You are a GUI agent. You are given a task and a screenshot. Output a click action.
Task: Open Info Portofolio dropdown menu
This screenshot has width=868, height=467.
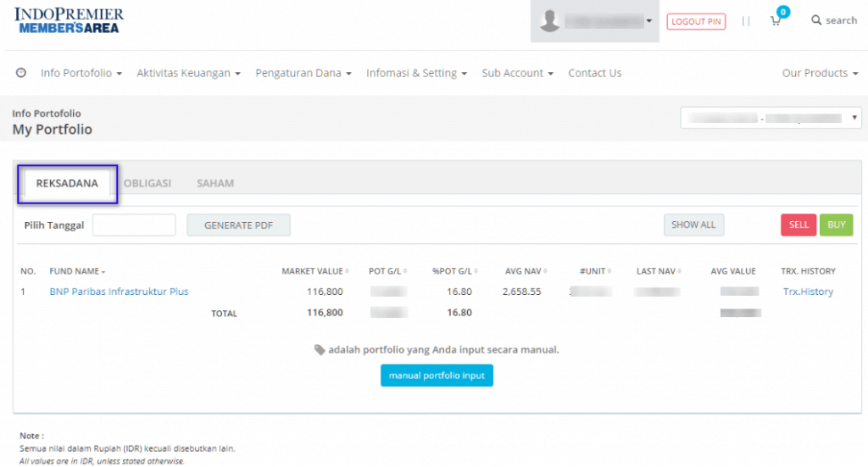tap(81, 73)
